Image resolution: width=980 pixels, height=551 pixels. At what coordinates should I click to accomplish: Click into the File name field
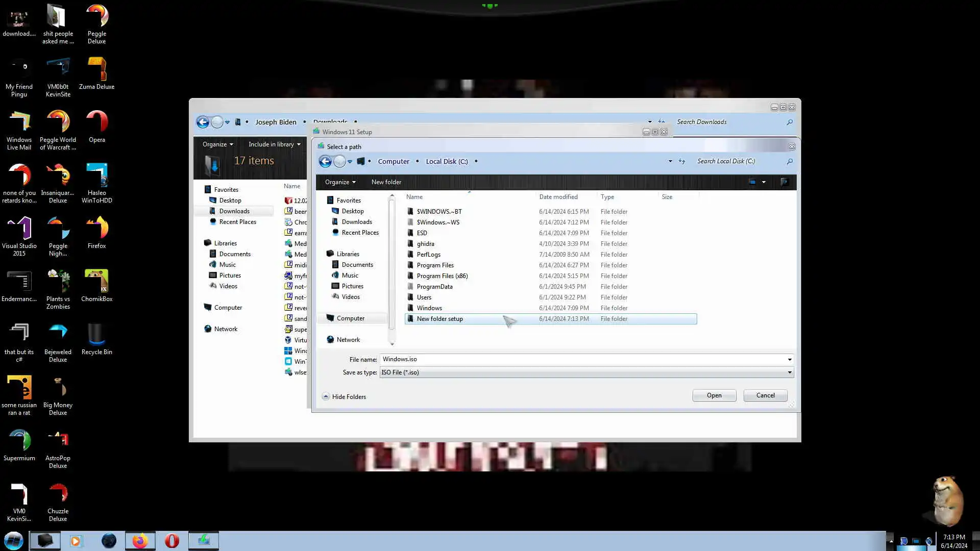click(582, 359)
